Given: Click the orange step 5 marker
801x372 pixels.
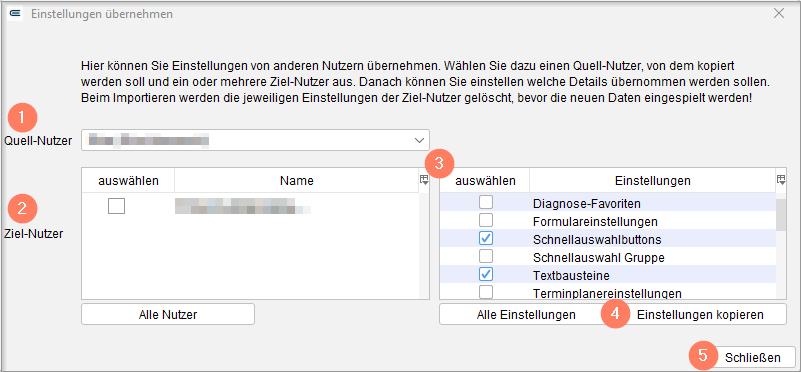Looking at the screenshot, I should (x=703, y=356).
